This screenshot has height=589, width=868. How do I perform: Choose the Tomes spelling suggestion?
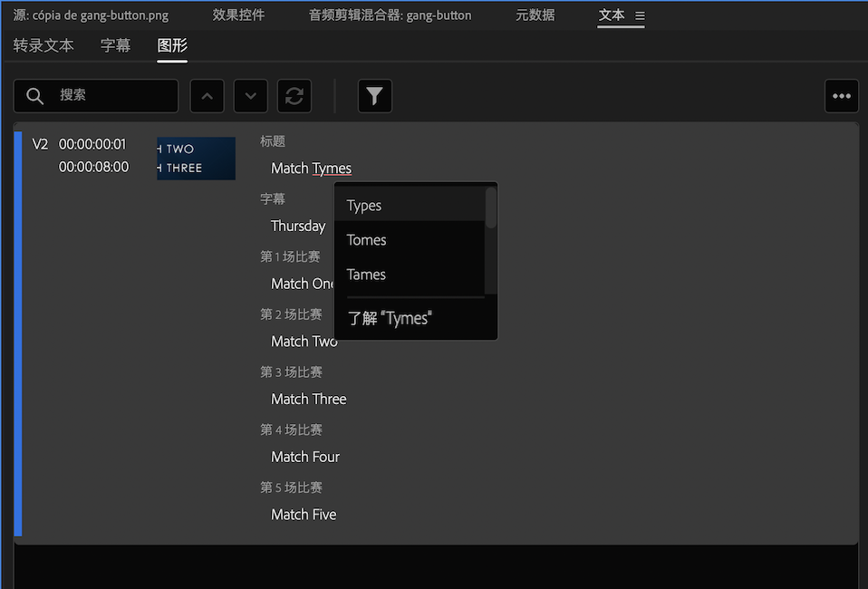coord(410,240)
